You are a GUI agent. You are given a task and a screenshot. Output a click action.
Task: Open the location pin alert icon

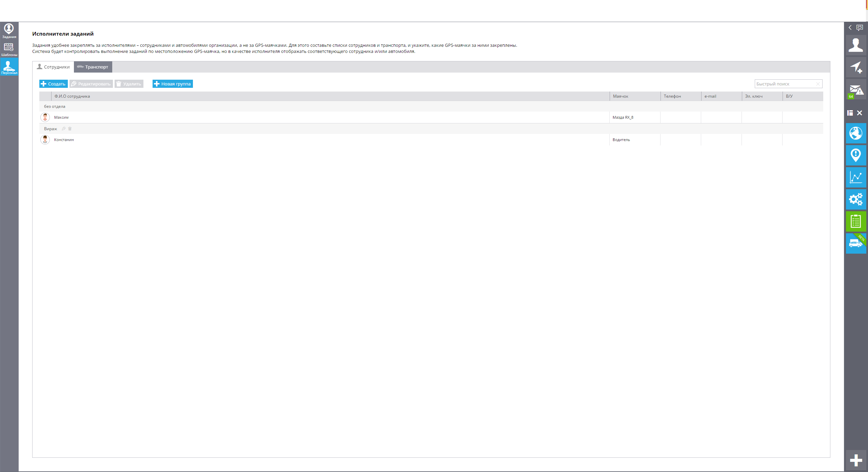pyautogui.click(x=856, y=155)
